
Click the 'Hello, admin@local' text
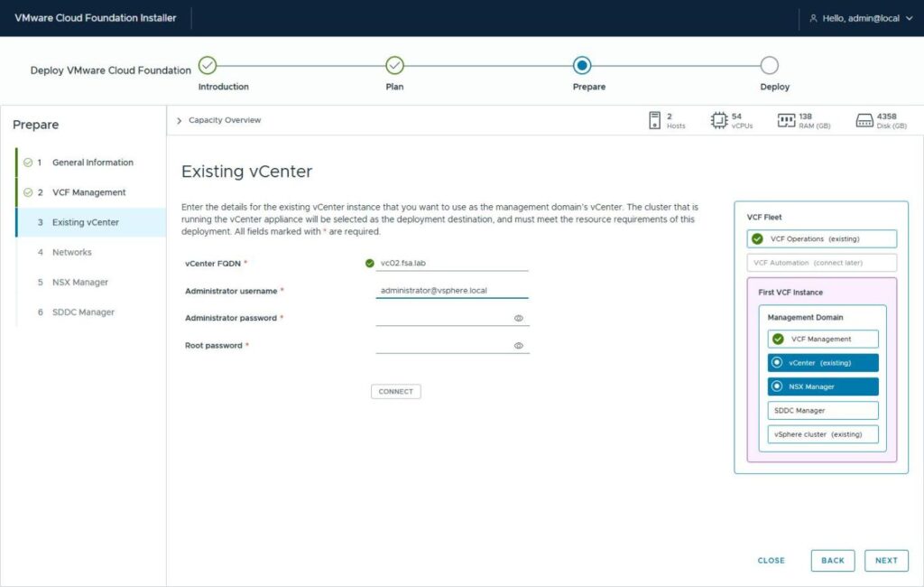pyautogui.click(x=861, y=18)
